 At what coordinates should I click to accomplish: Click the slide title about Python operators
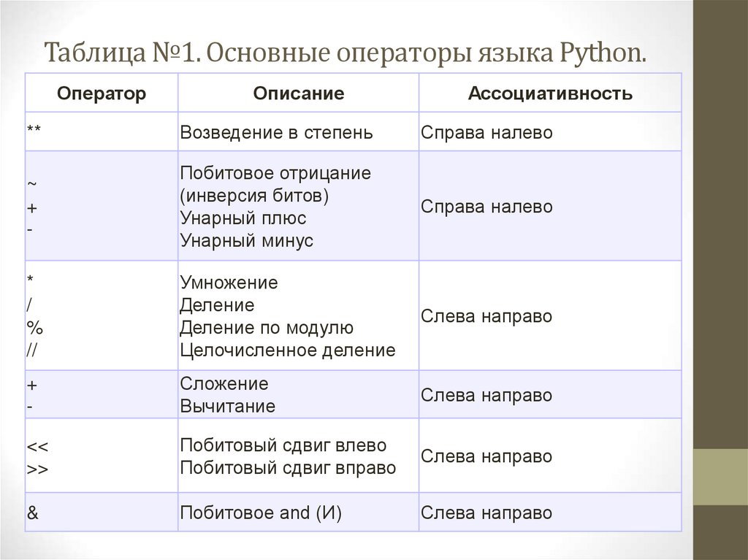click(345, 53)
